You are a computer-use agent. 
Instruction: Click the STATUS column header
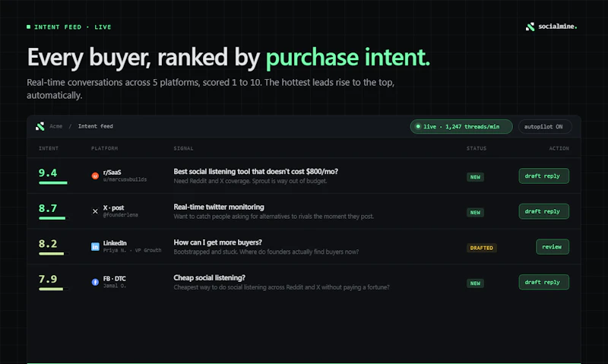click(x=477, y=148)
